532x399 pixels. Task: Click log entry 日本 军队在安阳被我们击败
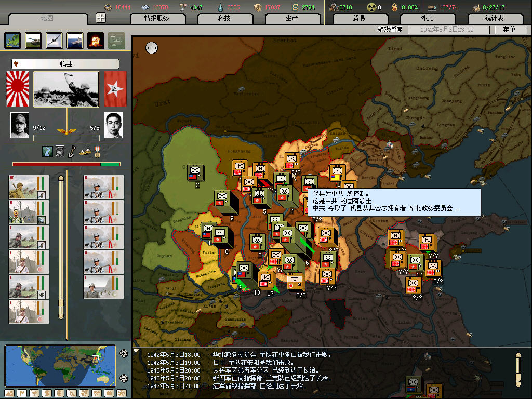(253, 363)
